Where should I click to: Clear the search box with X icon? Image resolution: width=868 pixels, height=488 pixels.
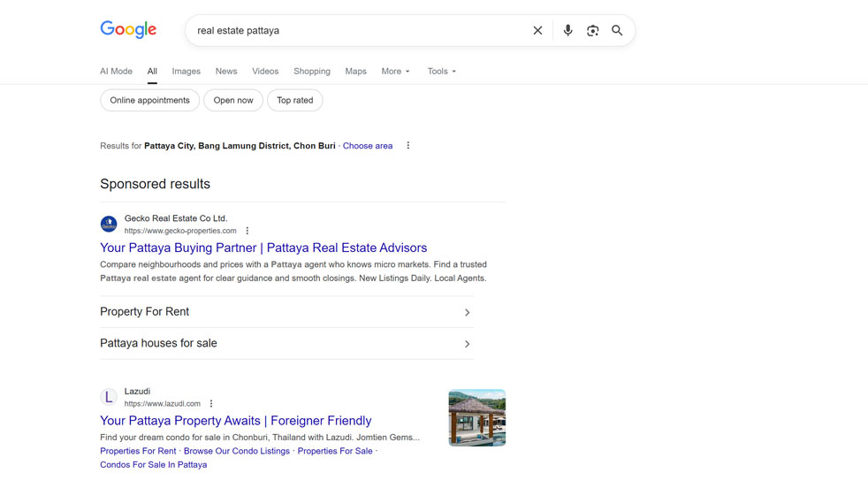537,31
